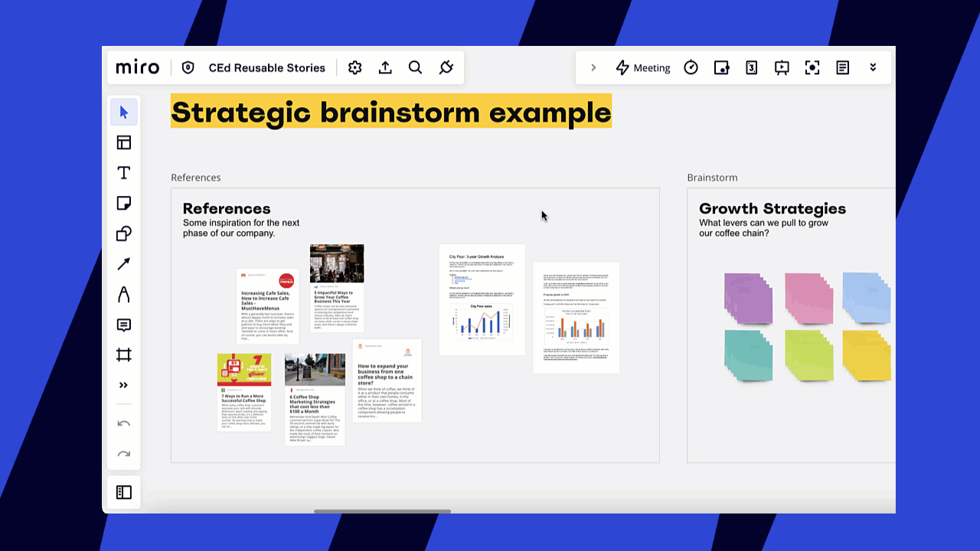Pick the Sticky note tool
The height and width of the screenshot is (551, 980).
pos(124,204)
